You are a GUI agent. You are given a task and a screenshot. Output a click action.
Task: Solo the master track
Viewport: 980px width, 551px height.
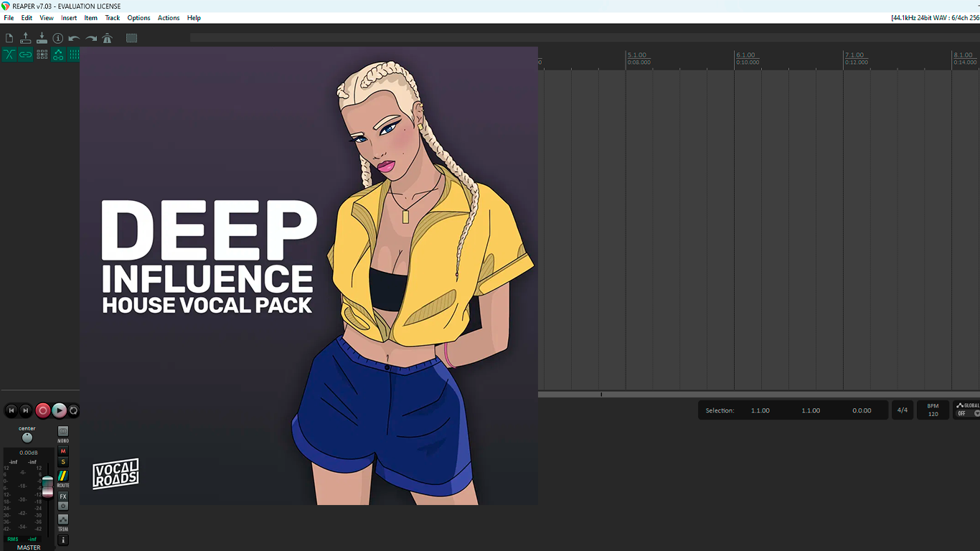(63, 462)
